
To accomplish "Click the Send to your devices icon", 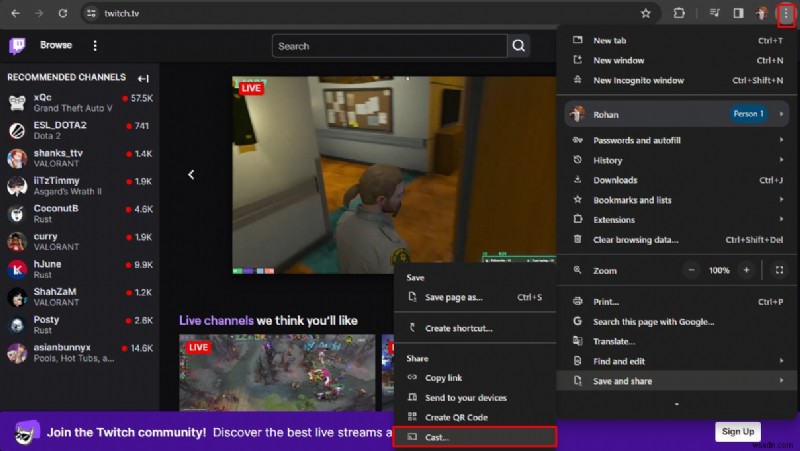I will 412,397.
